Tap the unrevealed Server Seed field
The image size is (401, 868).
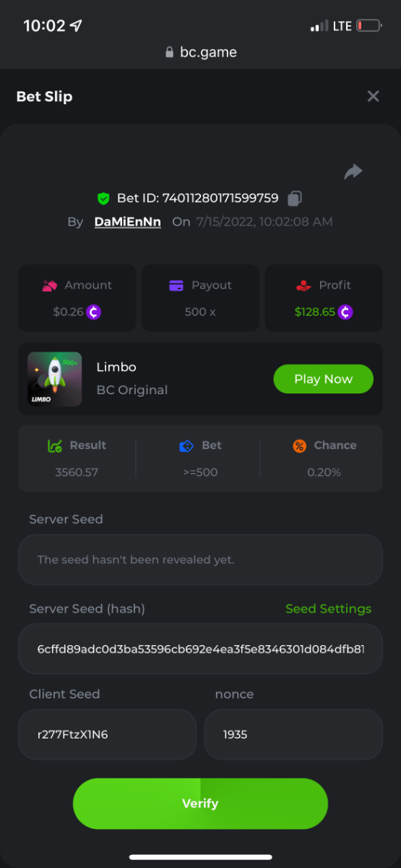(200, 559)
